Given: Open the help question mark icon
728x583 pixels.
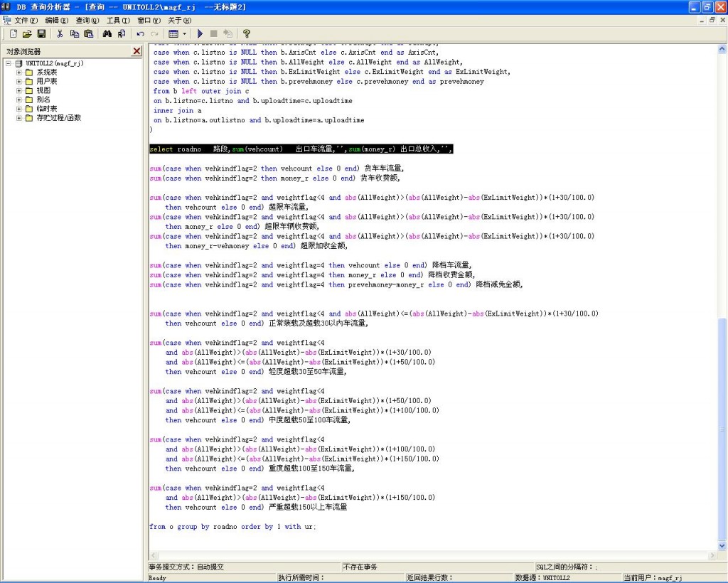Looking at the screenshot, I should coord(247,33).
